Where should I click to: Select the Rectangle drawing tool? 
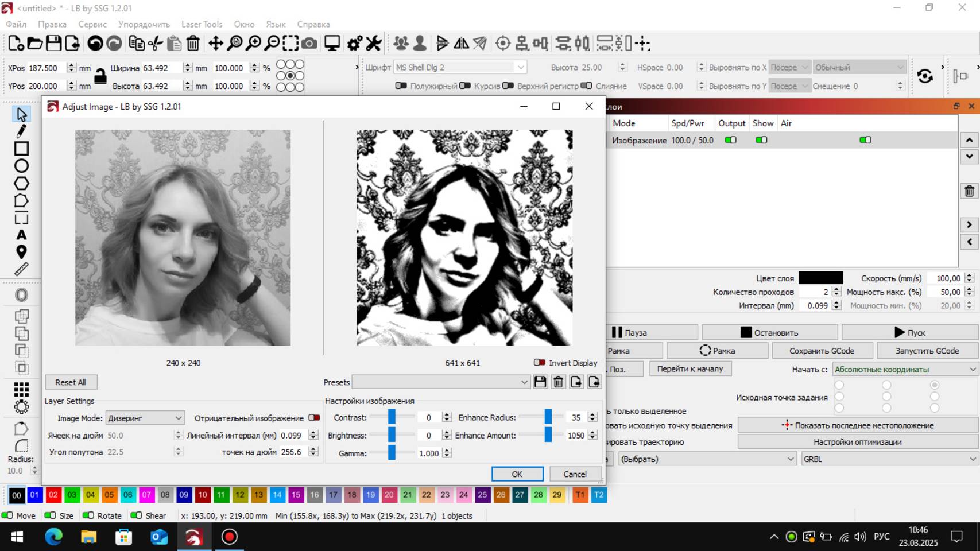click(x=22, y=148)
